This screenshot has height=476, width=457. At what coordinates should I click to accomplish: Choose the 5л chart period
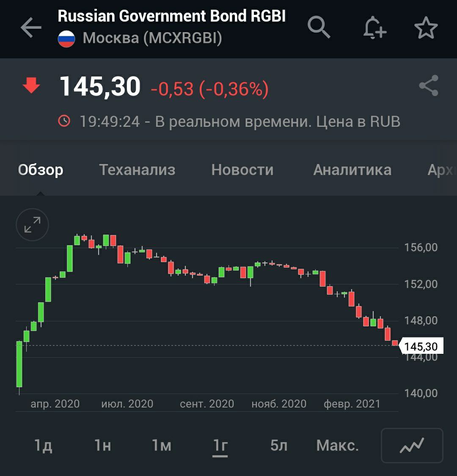point(279,446)
